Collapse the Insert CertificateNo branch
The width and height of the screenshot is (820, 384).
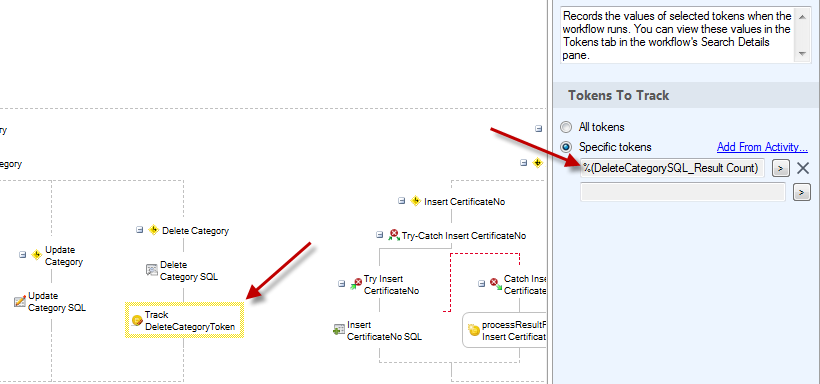[402, 200]
